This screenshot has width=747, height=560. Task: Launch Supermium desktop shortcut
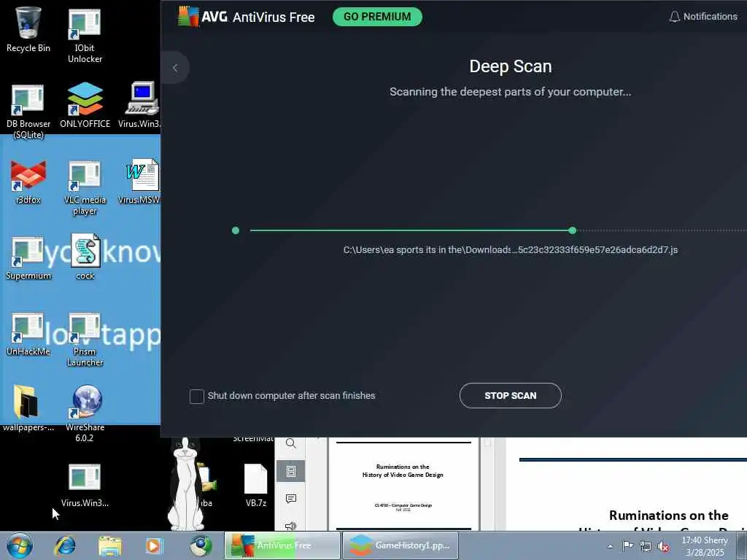28,257
